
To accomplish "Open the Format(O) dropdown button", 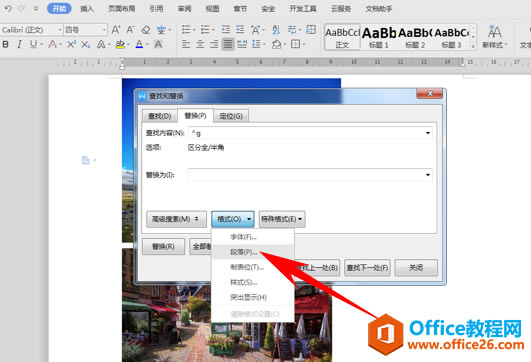I will coord(233,219).
